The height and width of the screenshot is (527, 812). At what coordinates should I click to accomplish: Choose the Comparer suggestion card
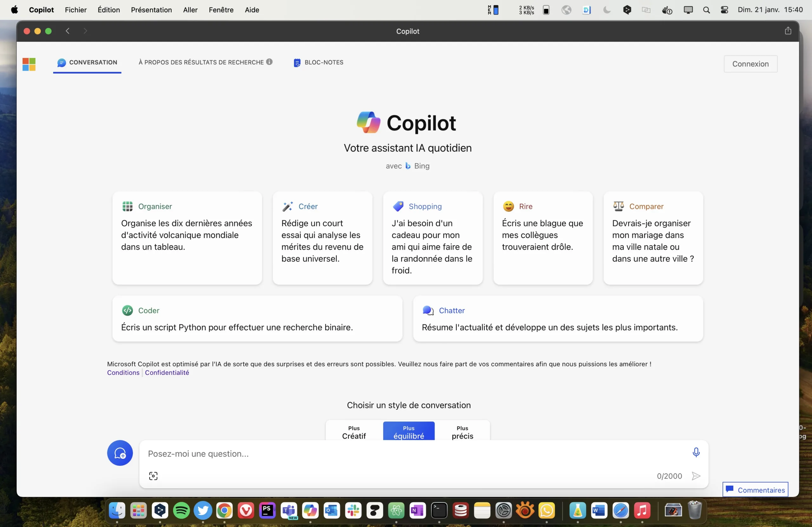653,238
